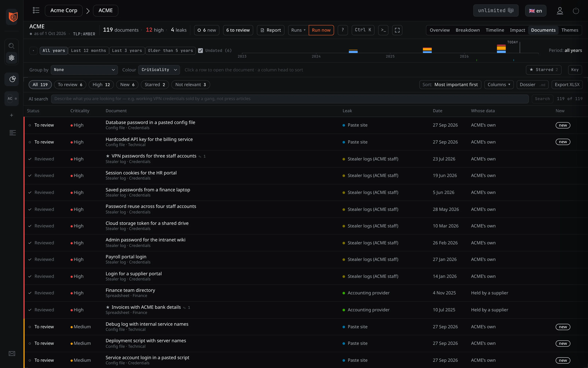Image resolution: width=588 pixels, height=368 pixels.
Task: Open the Key legend button
Action: pyautogui.click(x=575, y=70)
